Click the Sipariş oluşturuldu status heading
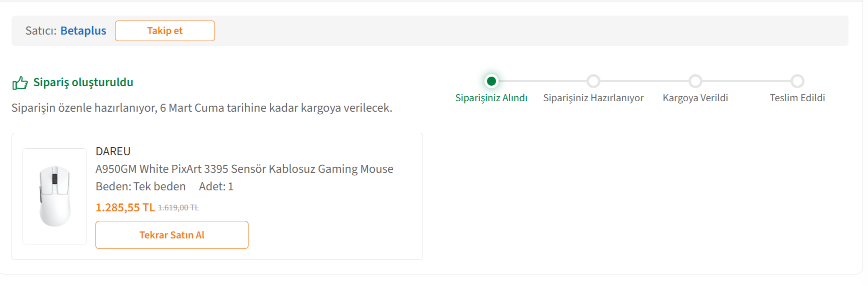This screenshot has width=868, height=286. 83,83
